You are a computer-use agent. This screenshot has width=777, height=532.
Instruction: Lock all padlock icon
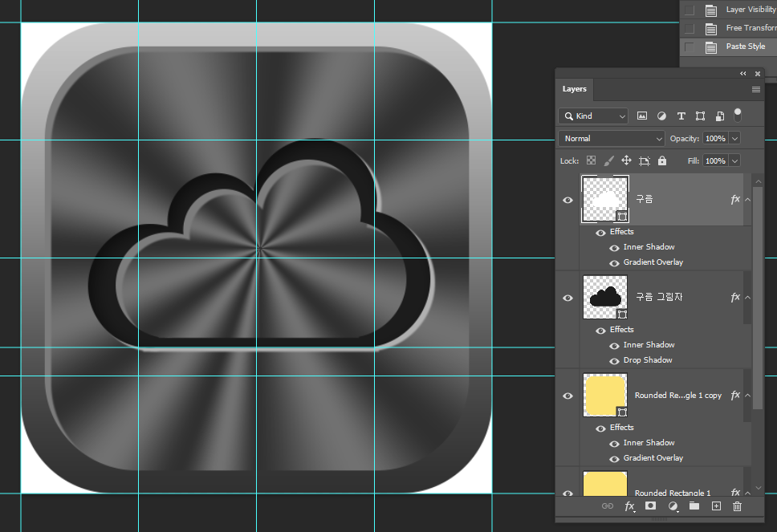click(662, 160)
